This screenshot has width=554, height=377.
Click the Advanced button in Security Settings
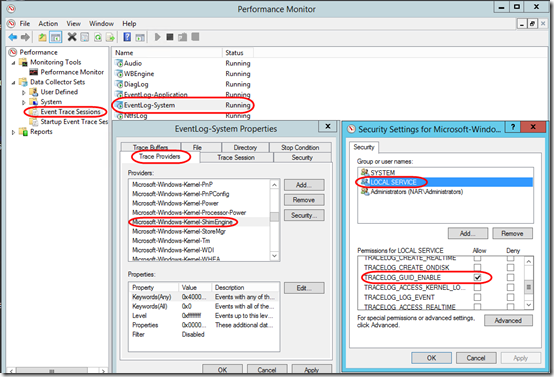508,320
